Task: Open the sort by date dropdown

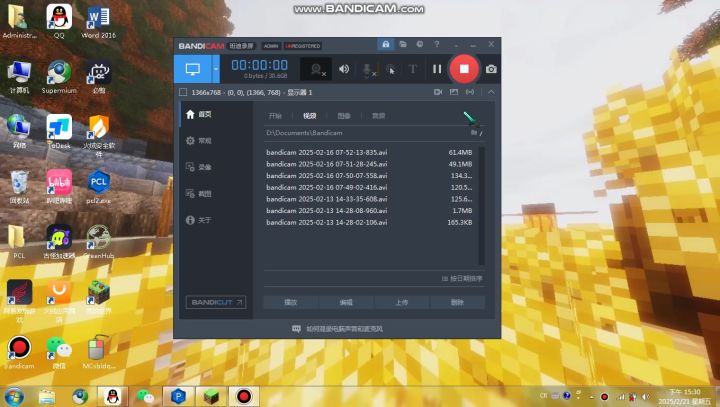Action: click(462, 278)
